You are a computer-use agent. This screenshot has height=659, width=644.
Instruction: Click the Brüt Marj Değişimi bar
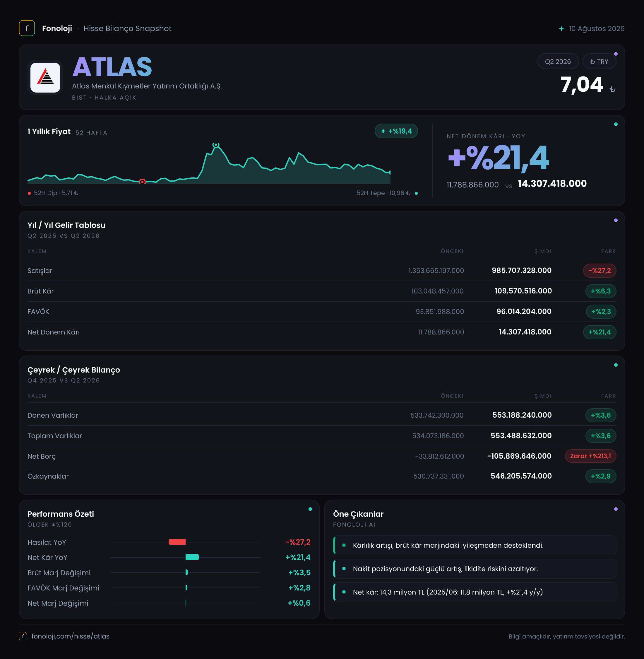187,572
